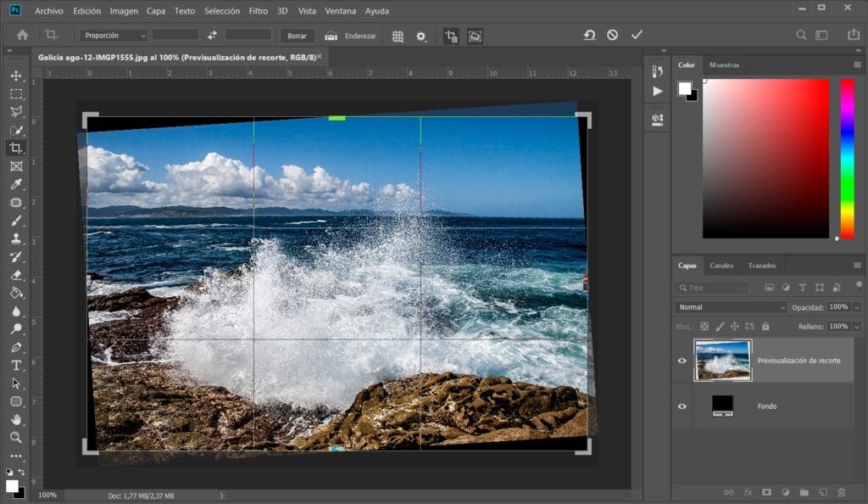868x504 pixels.
Task: Expand the Opacidad value dropdown
Action: [857, 307]
